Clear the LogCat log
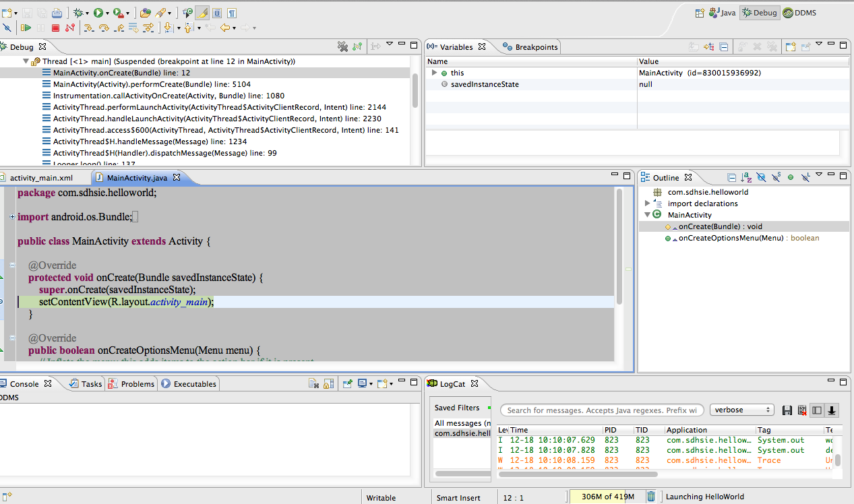Screen dimensions: 854x504 801,410
